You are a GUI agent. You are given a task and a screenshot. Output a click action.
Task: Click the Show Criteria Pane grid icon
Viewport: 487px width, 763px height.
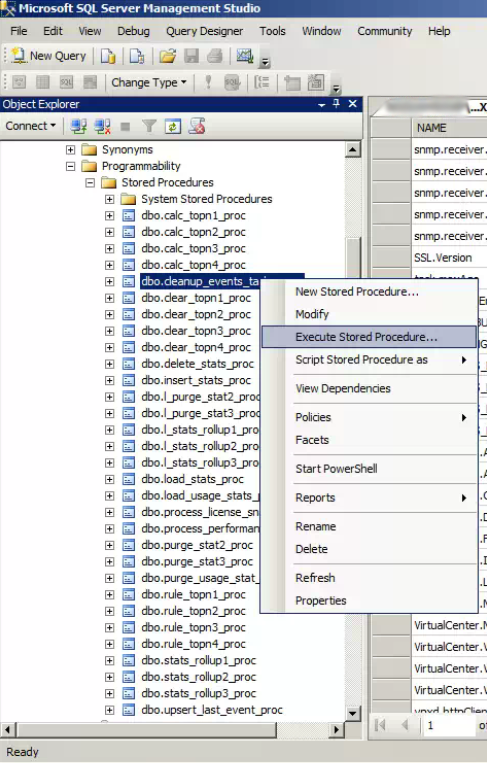[43, 83]
